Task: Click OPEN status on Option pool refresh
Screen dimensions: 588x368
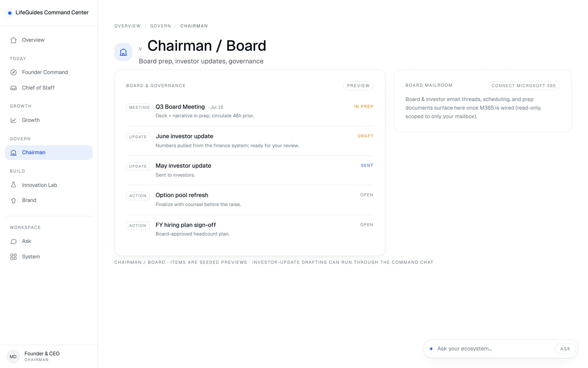Action: (x=366, y=195)
